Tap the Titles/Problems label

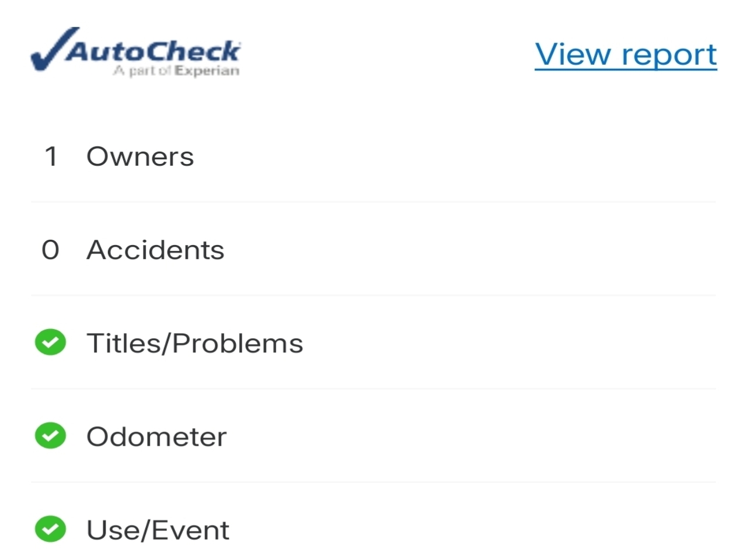click(x=195, y=343)
